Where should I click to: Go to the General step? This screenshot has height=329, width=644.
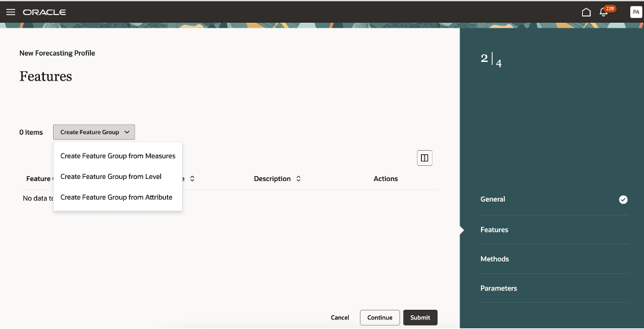click(x=493, y=199)
